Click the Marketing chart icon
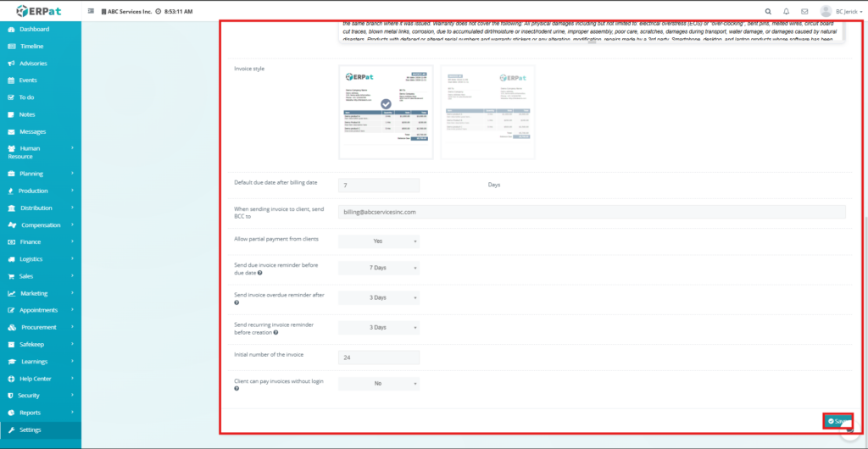This screenshot has width=868, height=449. click(x=12, y=294)
